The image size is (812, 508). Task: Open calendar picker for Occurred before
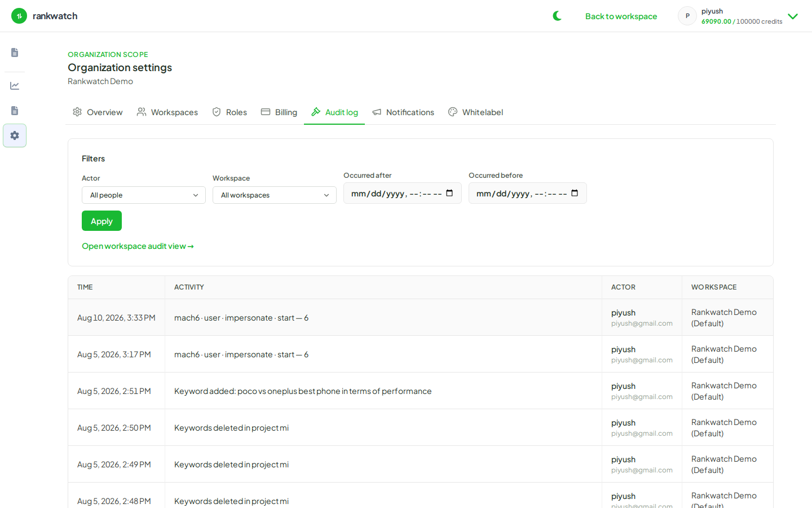[x=575, y=193]
